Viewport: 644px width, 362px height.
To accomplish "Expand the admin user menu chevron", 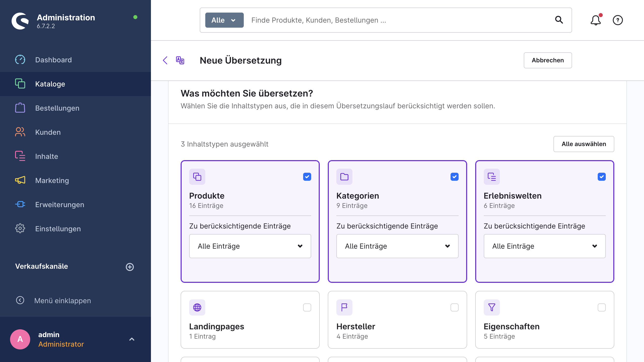I will (132, 339).
